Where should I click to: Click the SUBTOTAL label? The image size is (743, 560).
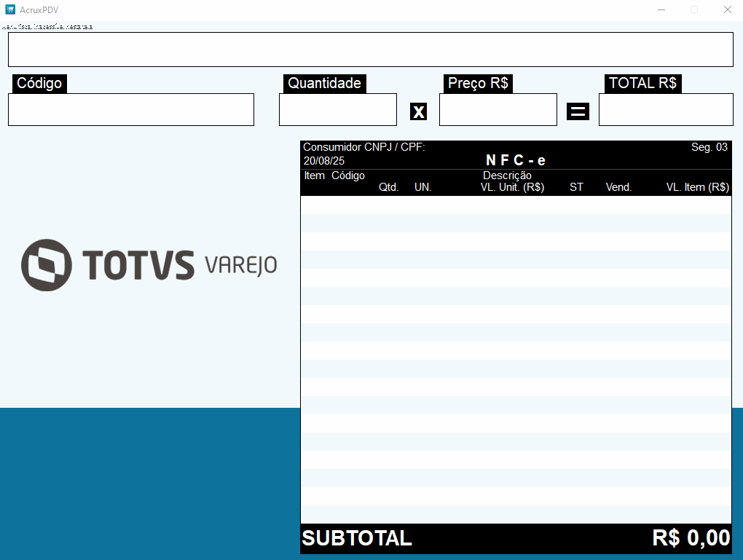tap(357, 538)
